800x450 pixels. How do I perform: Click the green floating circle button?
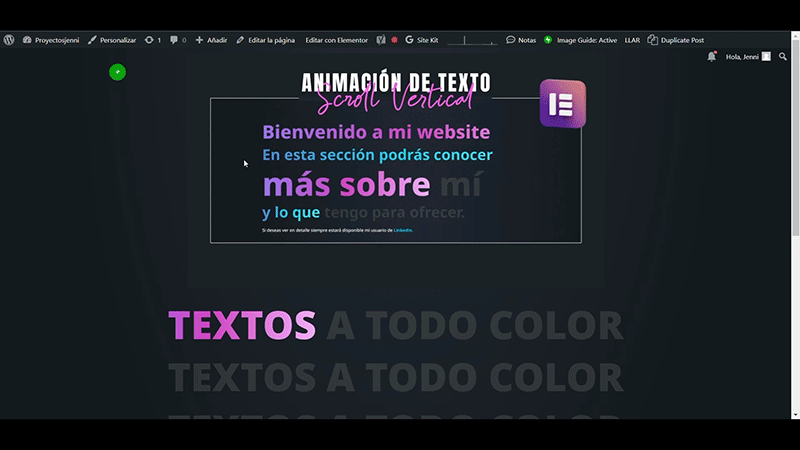point(117,72)
